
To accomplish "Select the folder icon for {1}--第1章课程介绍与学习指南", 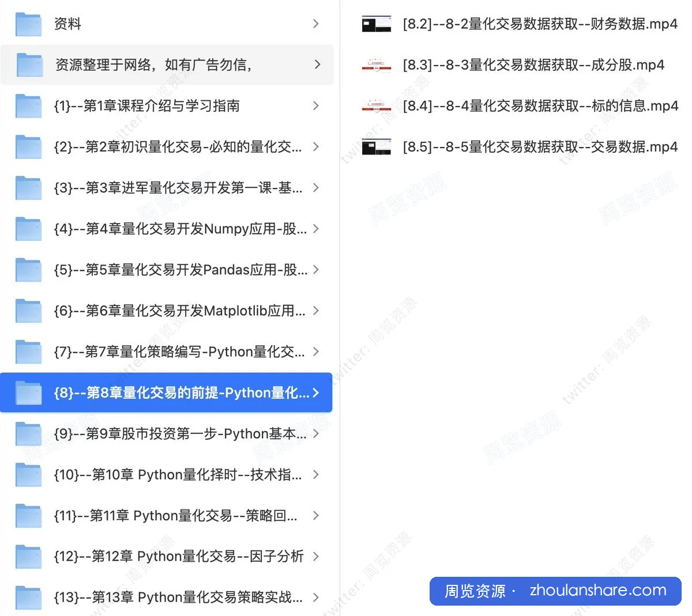I will point(28,106).
